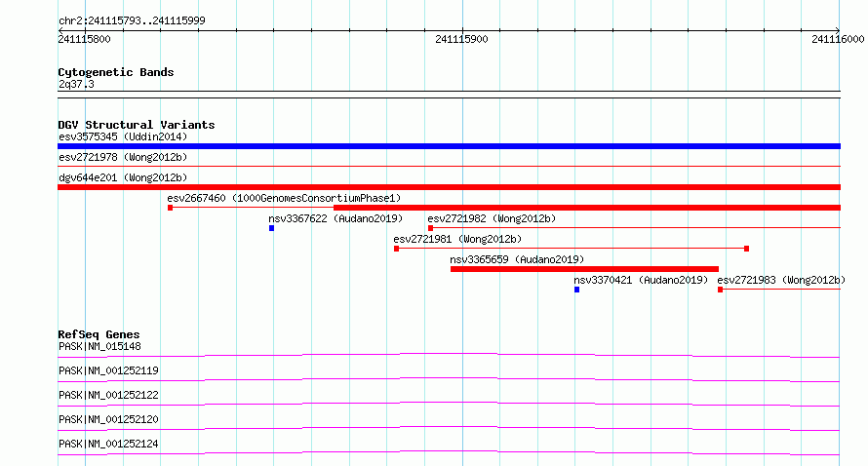Select the blue square marker for nsv3370421
The image size is (868, 466).
tap(576, 290)
